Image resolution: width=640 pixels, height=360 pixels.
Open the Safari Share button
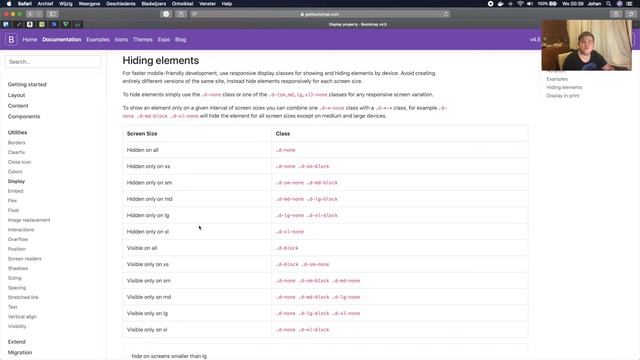(616, 14)
